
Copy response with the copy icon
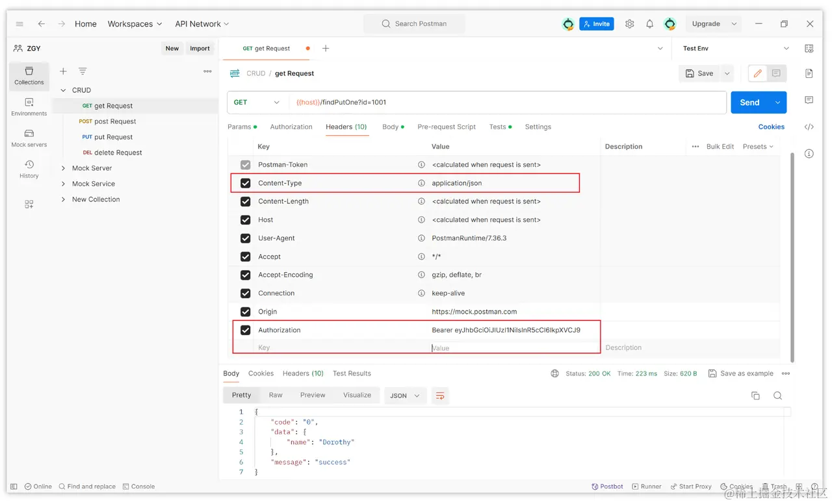(755, 396)
